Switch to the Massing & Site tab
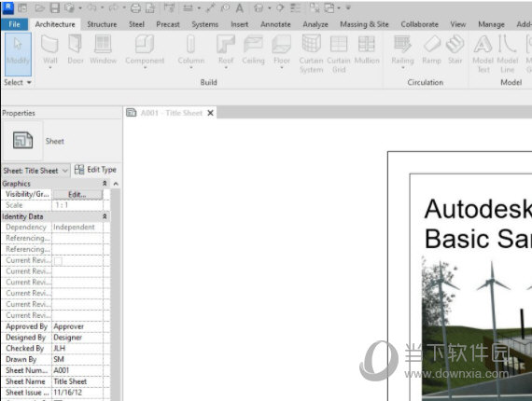The image size is (532, 401). (364, 24)
